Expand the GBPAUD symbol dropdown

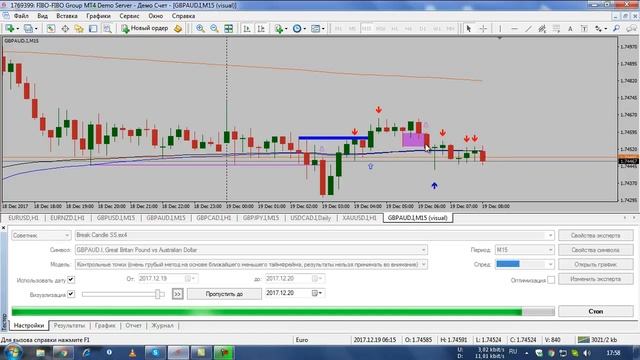point(424,250)
